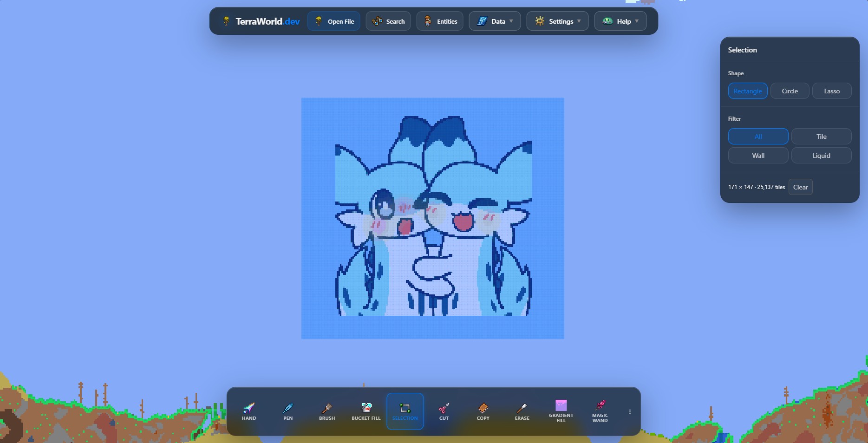The height and width of the screenshot is (443, 868).
Task: Expand the Help dropdown menu
Action: click(620, 21)
